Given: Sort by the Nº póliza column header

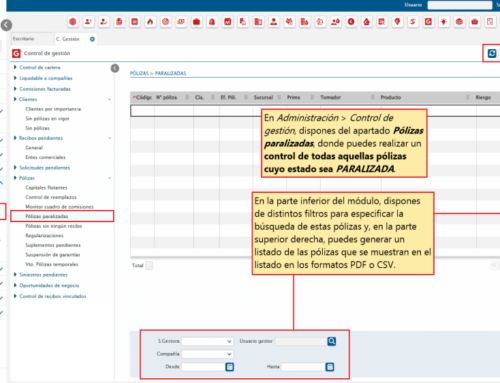Looking at the screenshot, I should [x=166, y=97].
